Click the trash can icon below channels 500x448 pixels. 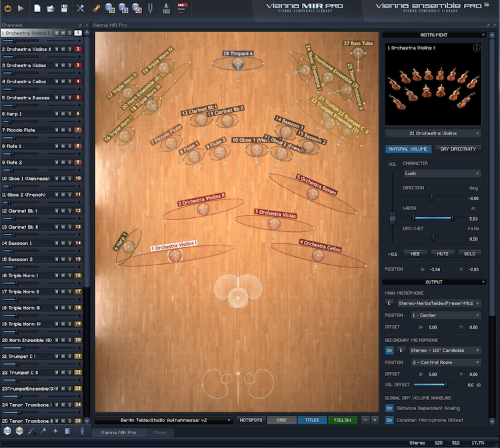pos(68,431)
